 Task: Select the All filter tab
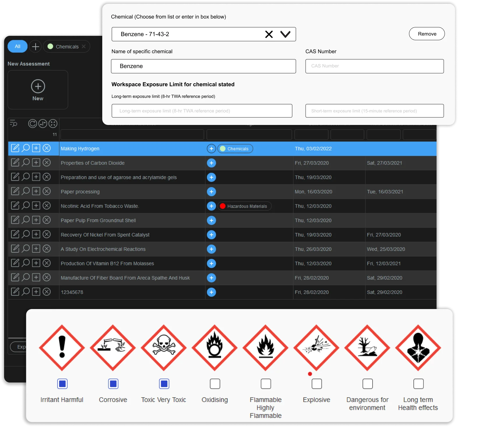pos(17,47)
